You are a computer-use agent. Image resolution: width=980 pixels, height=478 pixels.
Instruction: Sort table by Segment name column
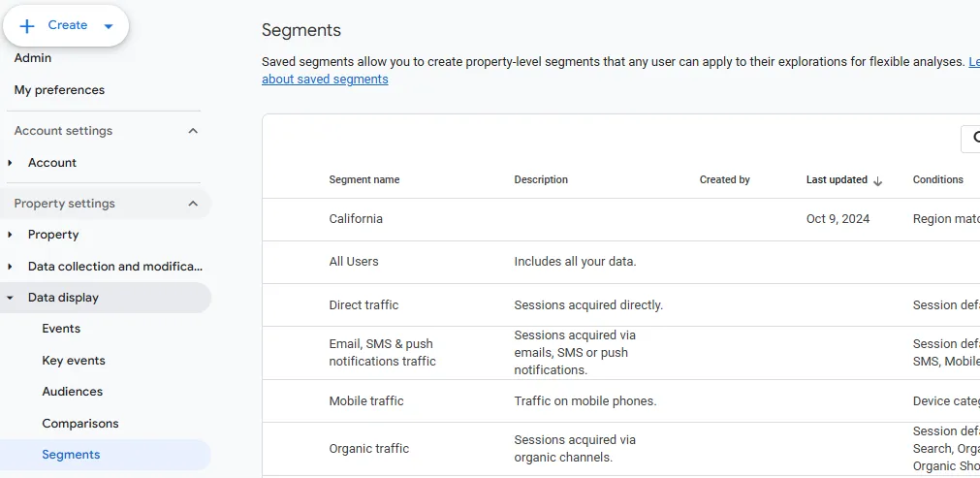click(x=364, y=179)
